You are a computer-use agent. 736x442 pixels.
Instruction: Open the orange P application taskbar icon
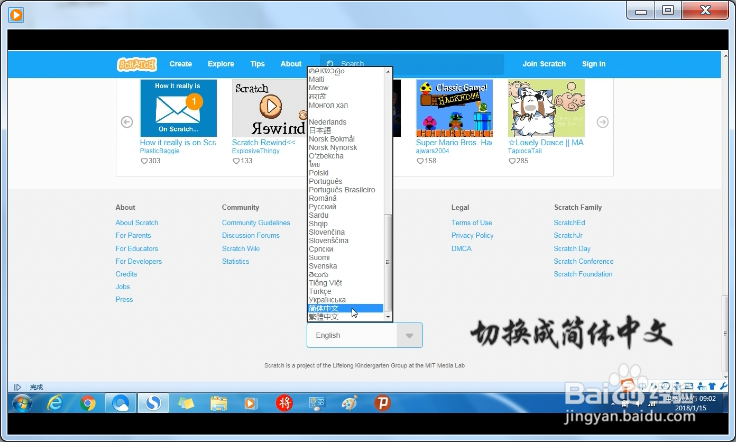[x=382, y=403]
